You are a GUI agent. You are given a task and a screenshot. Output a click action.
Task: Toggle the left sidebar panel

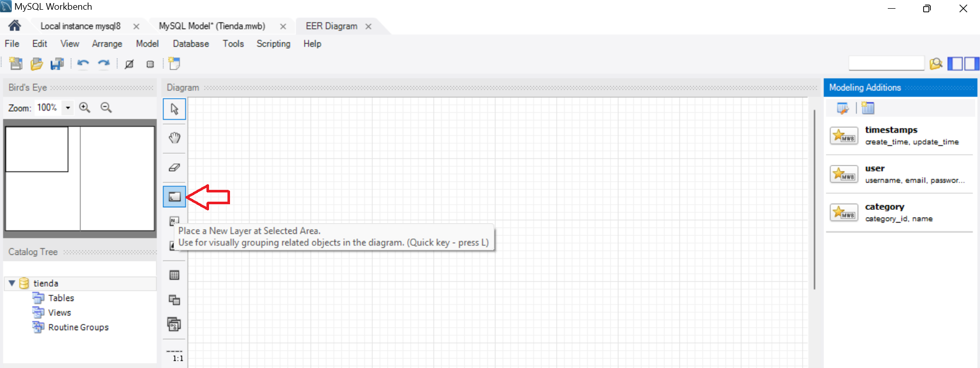tap(955, 63)
